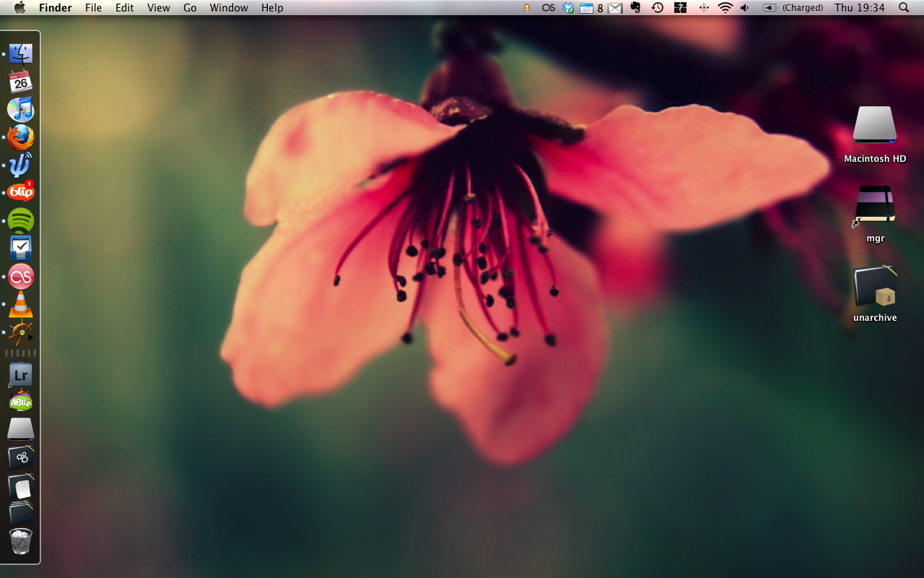Open Spotify in the dock
This screenshot has height=578, width=924.
[x=21, y=220]
